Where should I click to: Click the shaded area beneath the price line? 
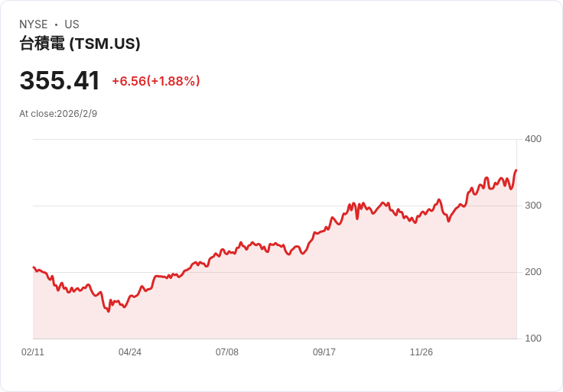(x=306, y=306)
